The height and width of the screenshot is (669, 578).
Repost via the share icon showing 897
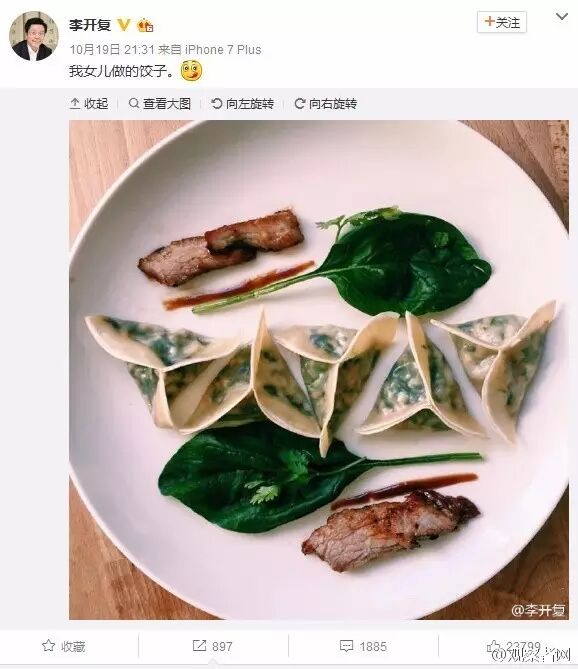pos(212,646)
